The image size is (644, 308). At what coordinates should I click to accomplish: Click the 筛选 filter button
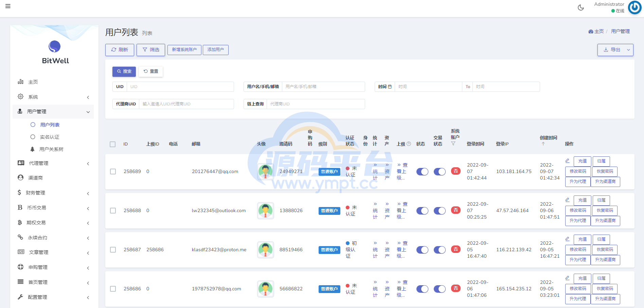point(151,50)
